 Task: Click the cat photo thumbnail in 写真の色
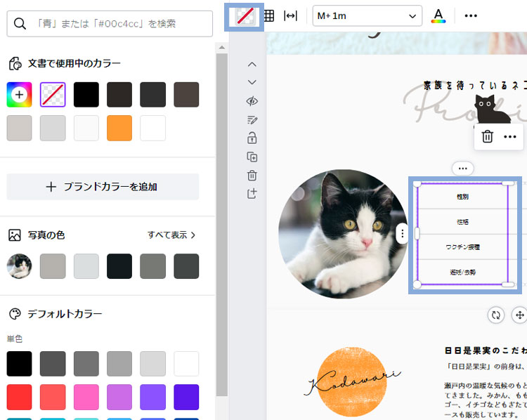pos(19,266)
